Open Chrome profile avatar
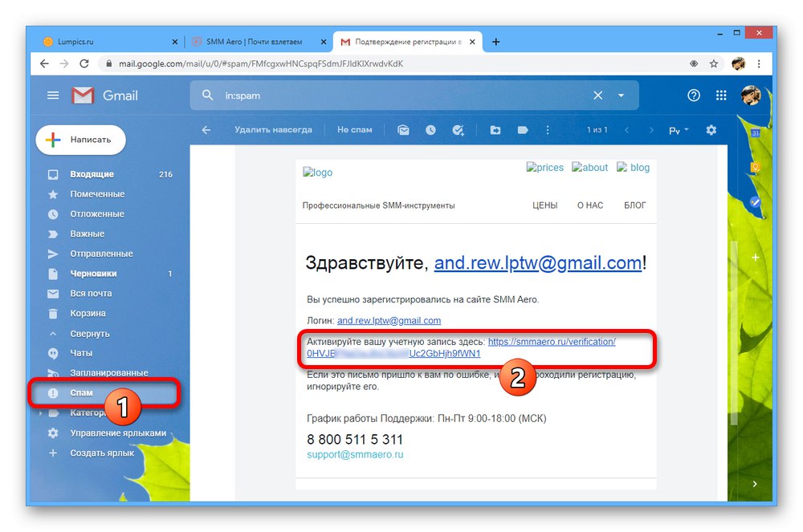Viewport: 803px width, 532px height. point(738,63)
